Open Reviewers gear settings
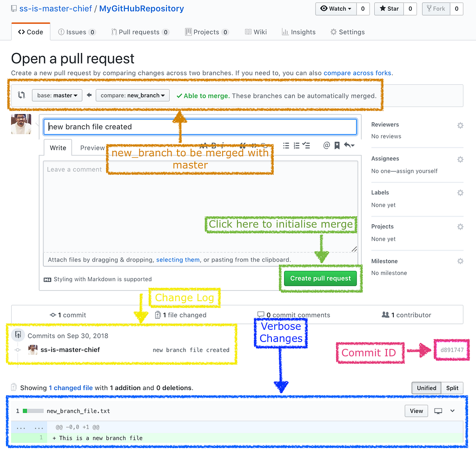 (x=460, y=125)
